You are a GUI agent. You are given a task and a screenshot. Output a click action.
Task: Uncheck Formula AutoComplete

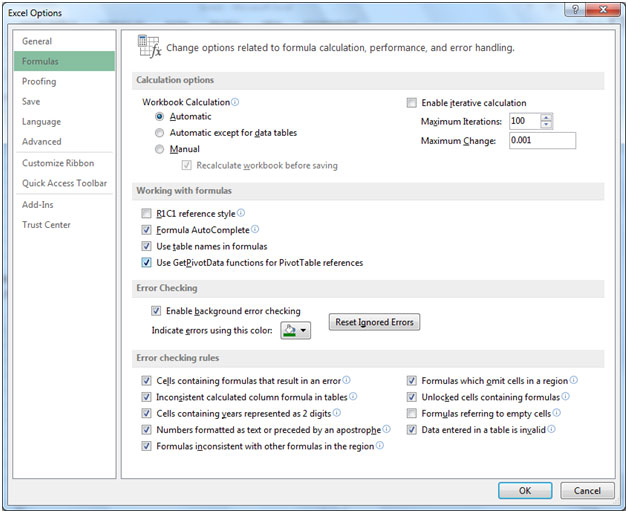[147, 230]
